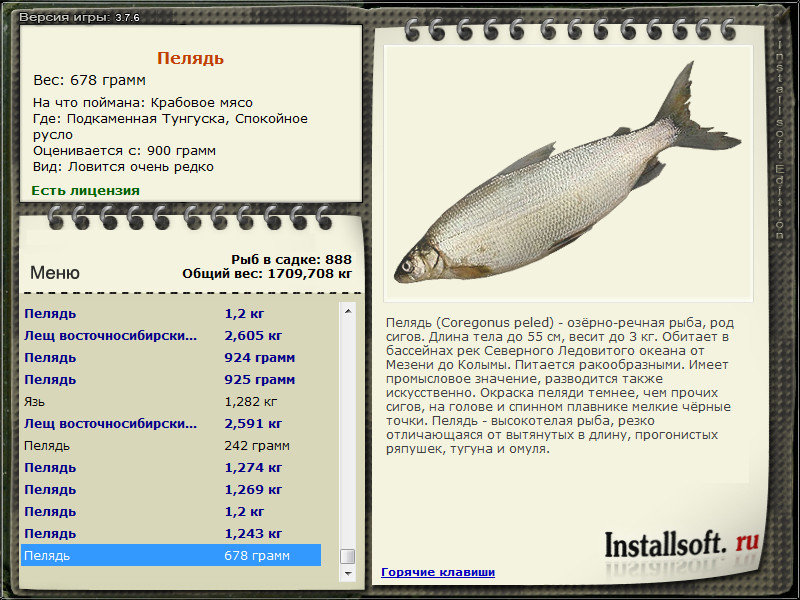This screenshot has height=600, width=800.
Task: Select the Пелядь 925 грамм row
Action: [x=171, y=380]
